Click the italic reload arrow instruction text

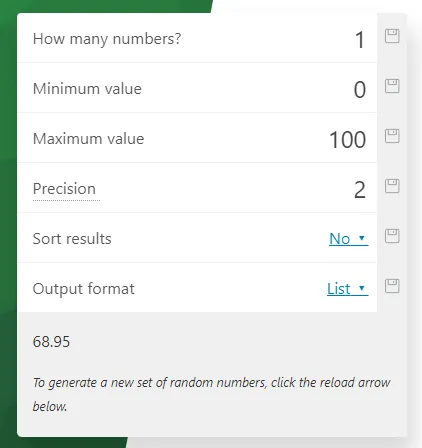coord(211,394)
